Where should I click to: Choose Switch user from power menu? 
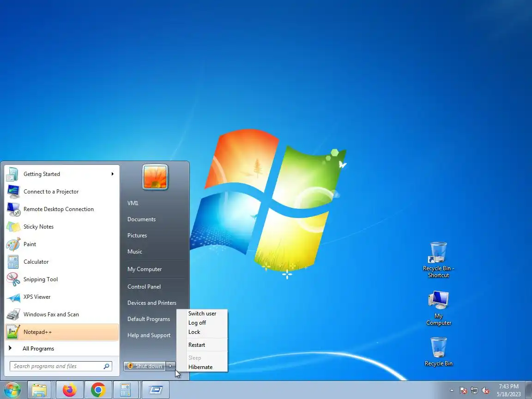tap(202, 314)
